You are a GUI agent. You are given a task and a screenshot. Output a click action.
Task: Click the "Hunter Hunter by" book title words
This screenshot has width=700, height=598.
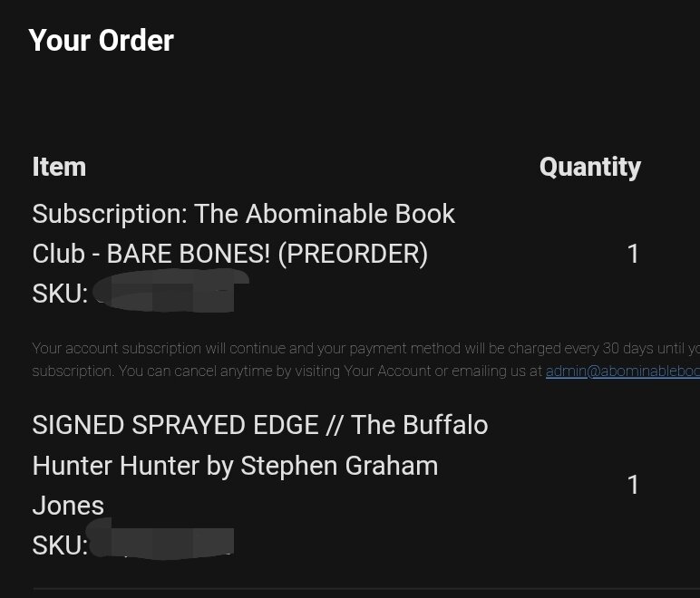[134, 466]
